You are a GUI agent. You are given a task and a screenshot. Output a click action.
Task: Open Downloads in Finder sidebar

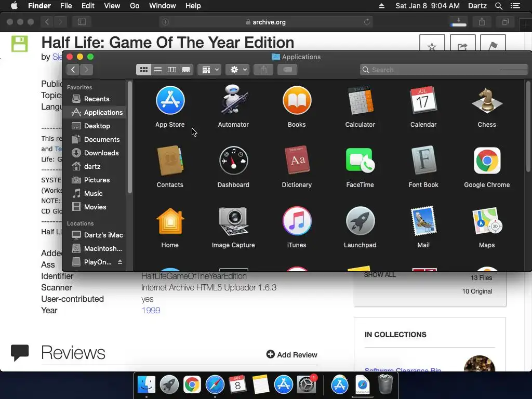click(x=95, y=153)
